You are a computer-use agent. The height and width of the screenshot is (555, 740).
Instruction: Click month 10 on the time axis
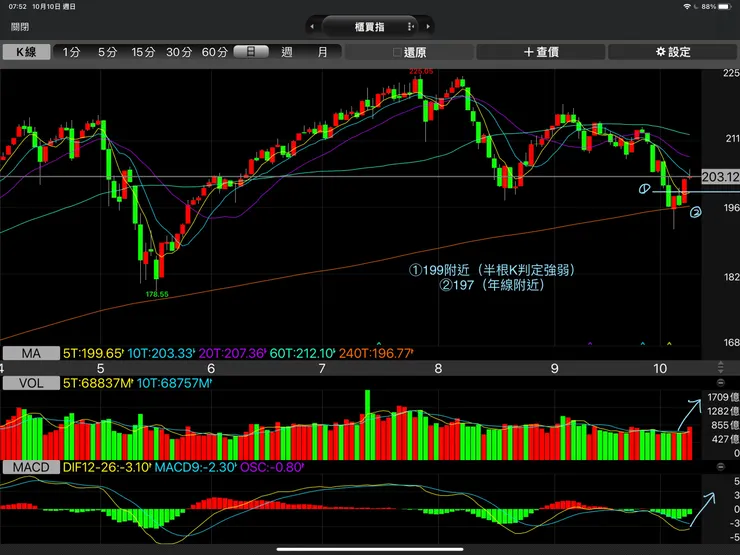point(660,368)
